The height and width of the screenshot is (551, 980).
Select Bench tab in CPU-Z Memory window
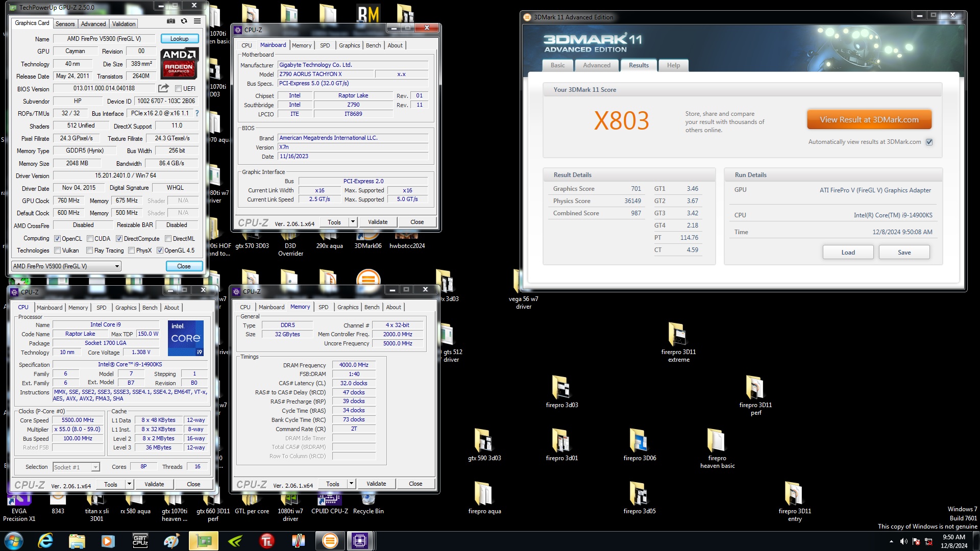tap(372, 307)
